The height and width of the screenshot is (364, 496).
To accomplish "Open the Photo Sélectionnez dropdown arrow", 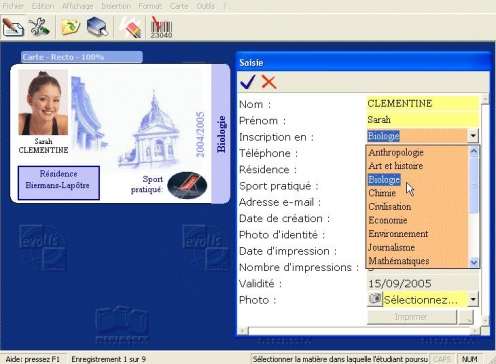I will (x=473, y=299).
